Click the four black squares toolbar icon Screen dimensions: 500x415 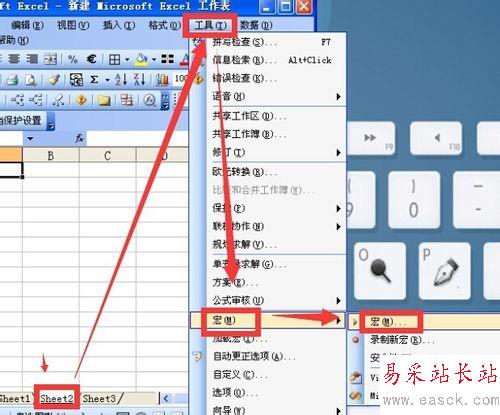point(167,59)
